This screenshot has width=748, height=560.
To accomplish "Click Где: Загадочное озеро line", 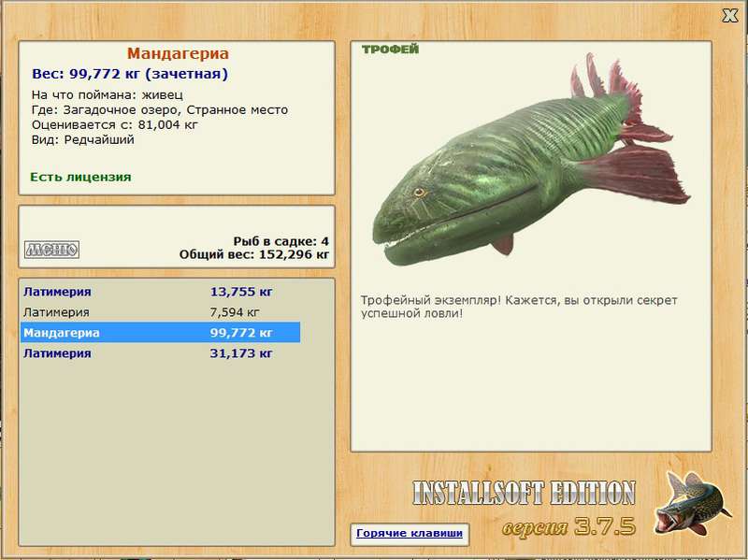I will pyautogui.click(x=160, y=109).
